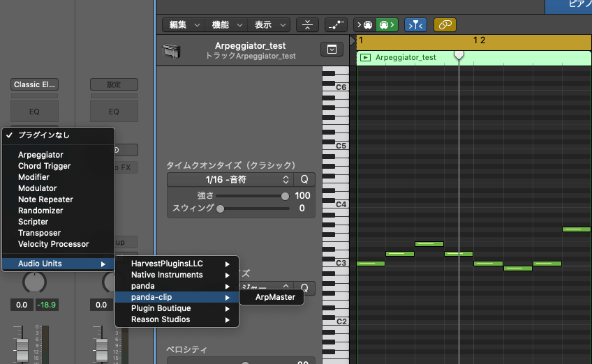Expand the Audio Units submenu

pyautogui.click(x=58, y=264)
